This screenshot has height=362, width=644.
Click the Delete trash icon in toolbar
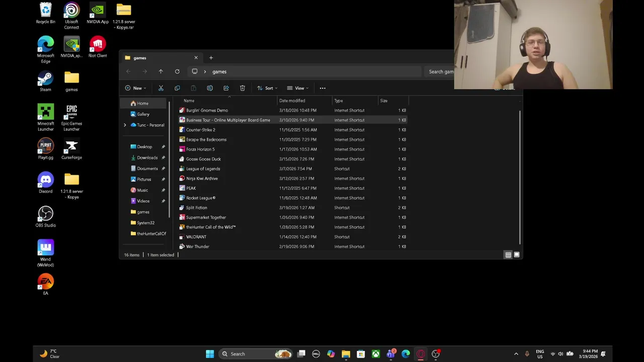pos(243,88)
